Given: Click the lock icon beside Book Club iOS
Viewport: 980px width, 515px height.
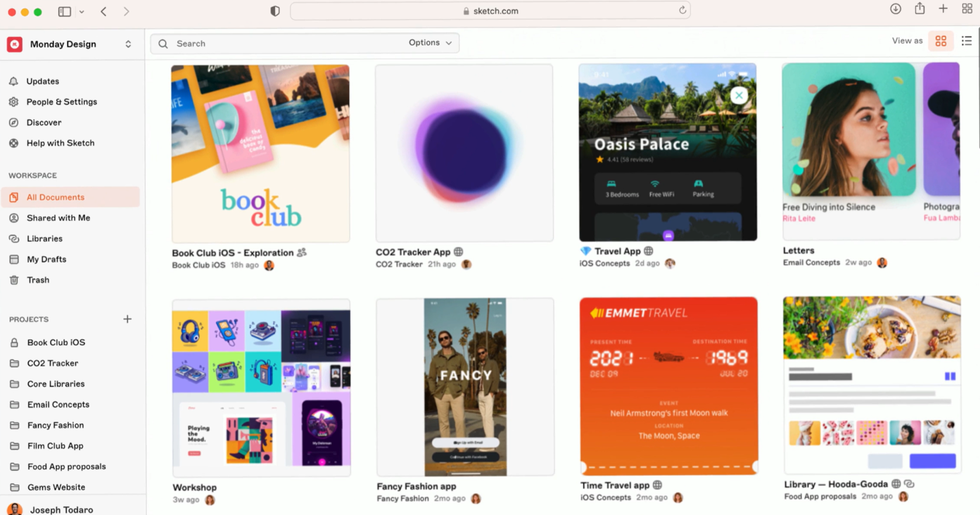Looking at the screenshot, I should coord(14,342).
